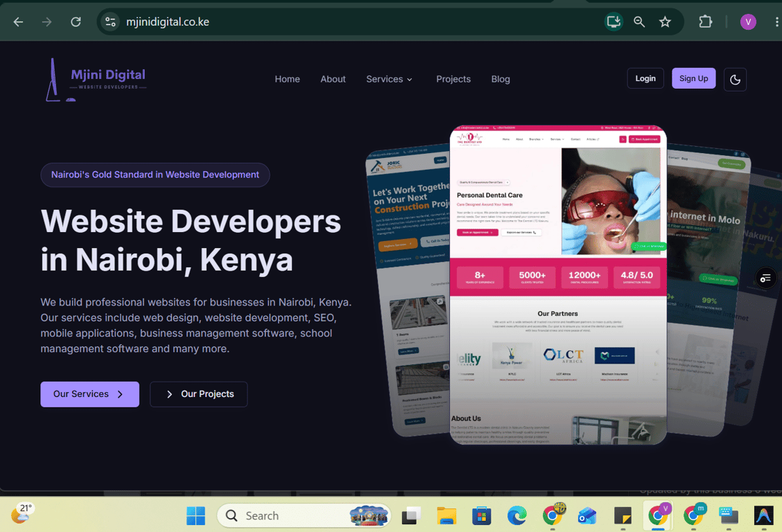Open the About nav link
This screenshot has height=532, width=782.
[x=333, y=79]
